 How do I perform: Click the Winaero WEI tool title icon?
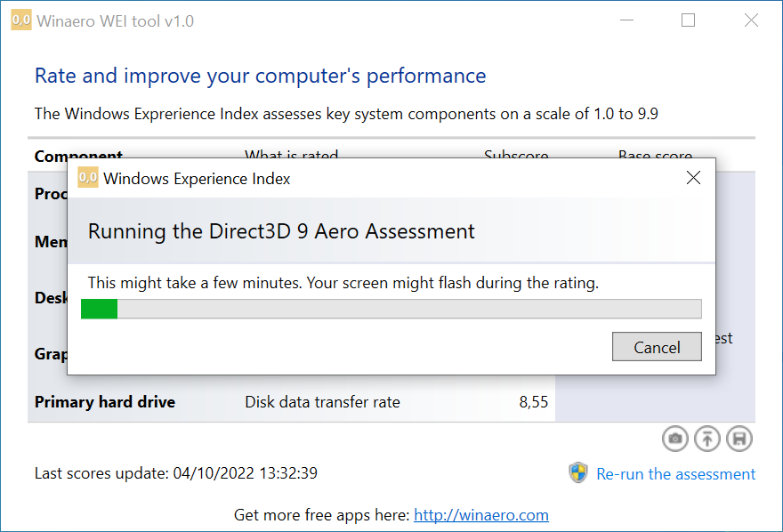[x=21, y=20]
